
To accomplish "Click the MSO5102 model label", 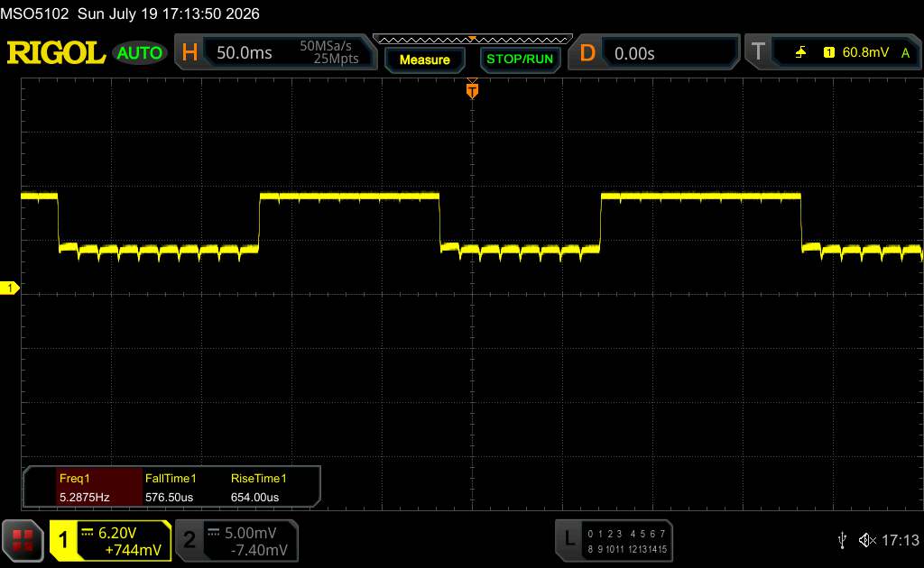I will tap(34, 14).
